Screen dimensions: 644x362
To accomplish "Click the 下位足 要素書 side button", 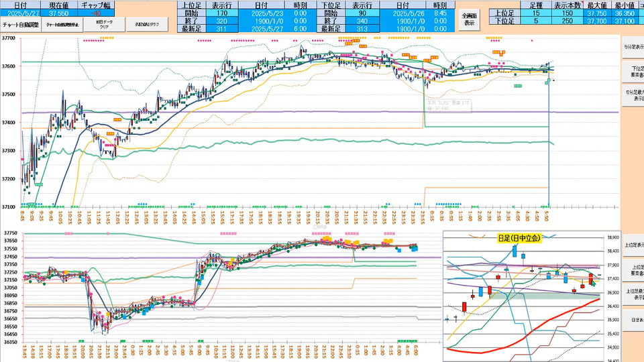I will pyautogui.click(x=633, y=72).
